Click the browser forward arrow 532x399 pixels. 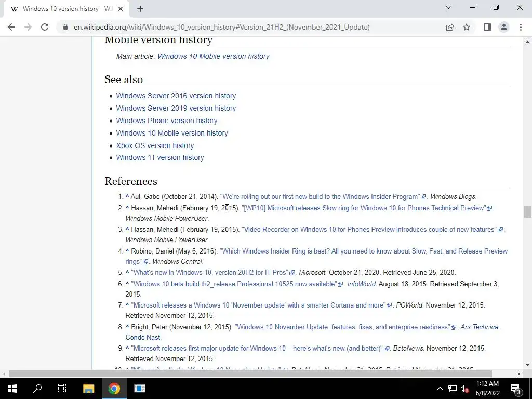(28, 27)
